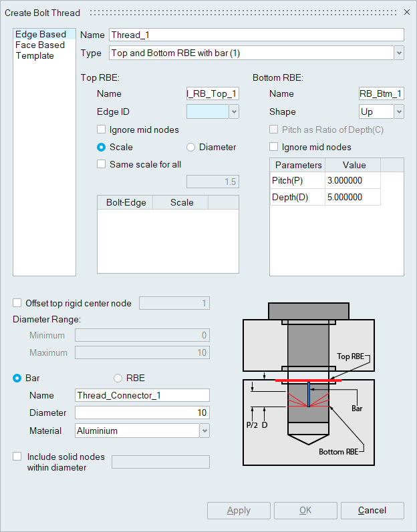Choose Template from the left list
417x532 pixels.
click(x=35, y=55)
